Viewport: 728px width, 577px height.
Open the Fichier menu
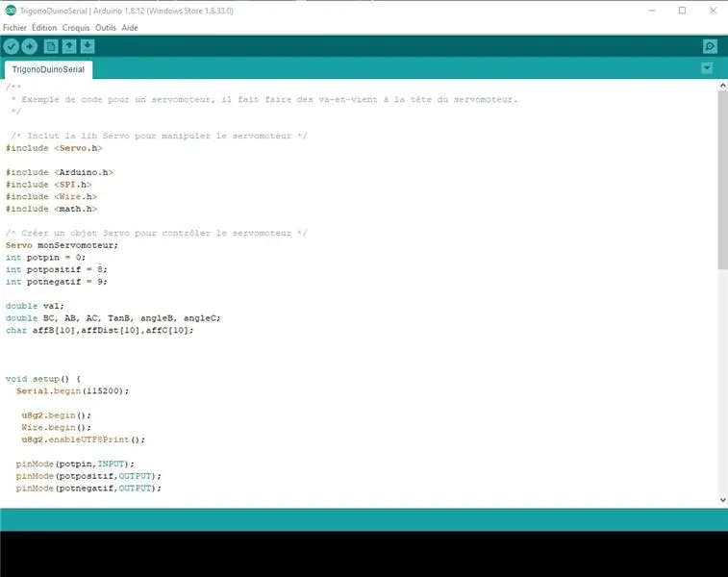click(x=14, y=28)
